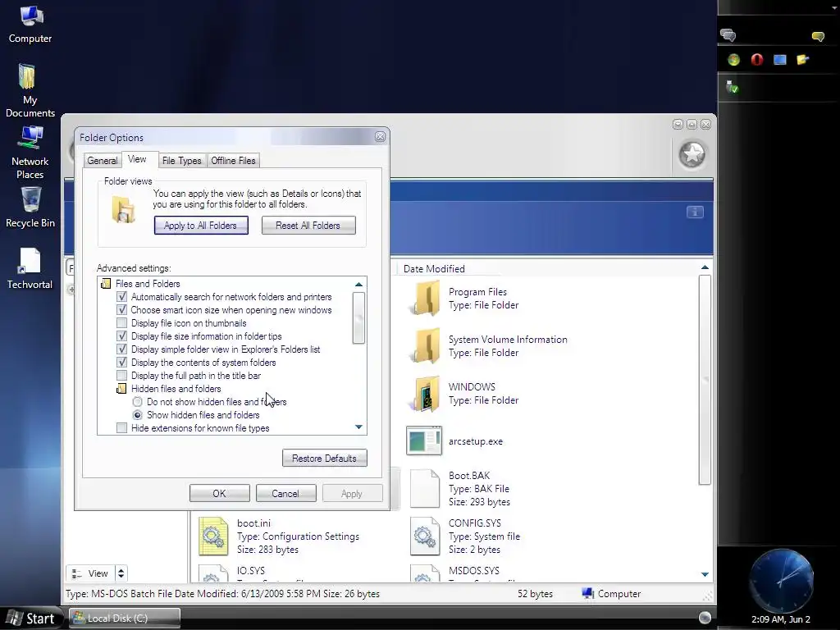Close the Folder Options dialog
840x630 pixels.
click(x=380, y=137)
